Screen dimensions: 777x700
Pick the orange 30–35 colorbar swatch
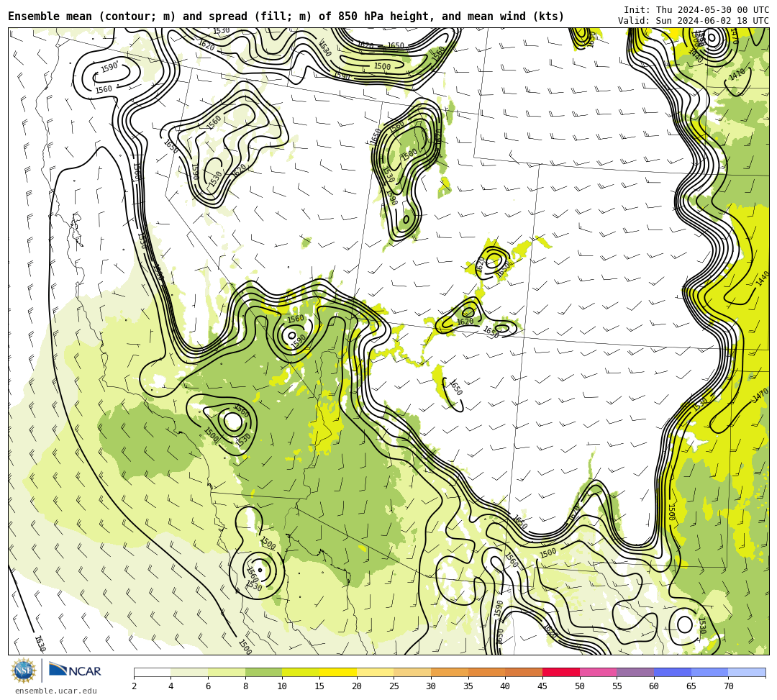point(450,672)
